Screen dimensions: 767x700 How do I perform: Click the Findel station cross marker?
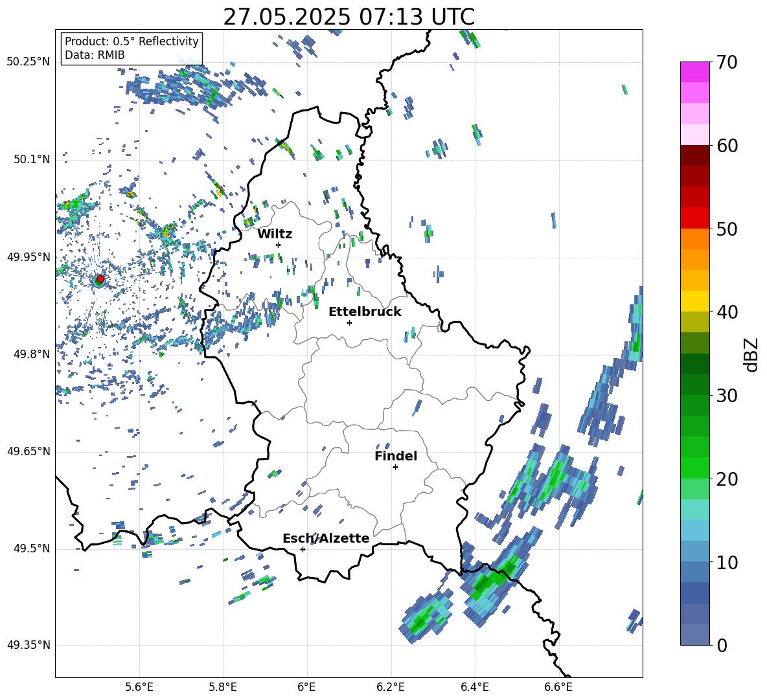tap(395, 468)
